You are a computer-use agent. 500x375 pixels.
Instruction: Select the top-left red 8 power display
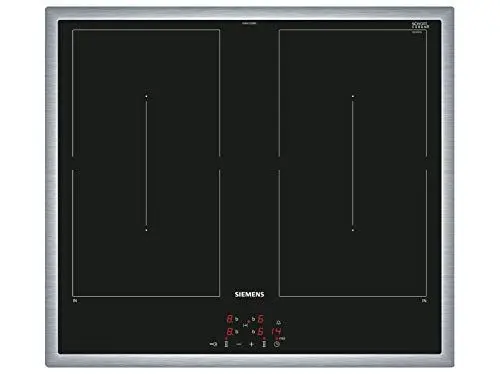(x=230, y=319)
